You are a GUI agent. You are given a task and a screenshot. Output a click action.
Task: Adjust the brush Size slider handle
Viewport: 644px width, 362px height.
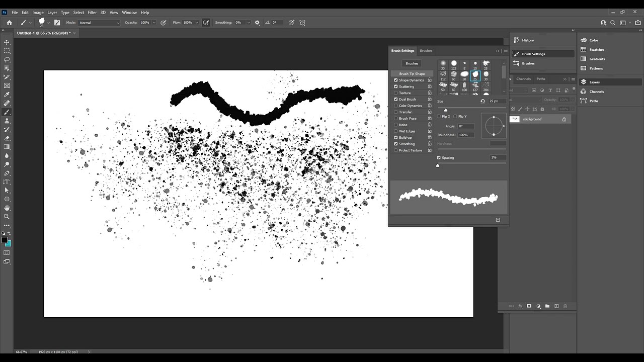coord(446,110)
